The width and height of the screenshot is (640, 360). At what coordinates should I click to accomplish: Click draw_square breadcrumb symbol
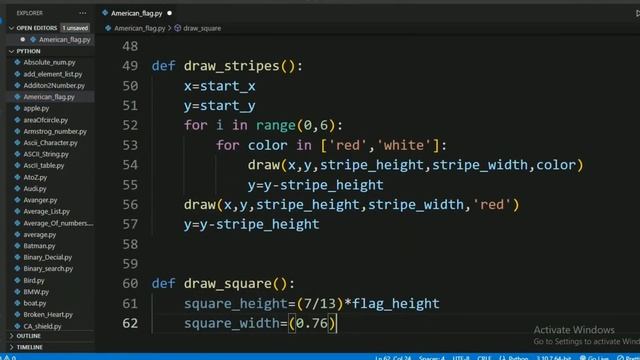click(202, 28)
